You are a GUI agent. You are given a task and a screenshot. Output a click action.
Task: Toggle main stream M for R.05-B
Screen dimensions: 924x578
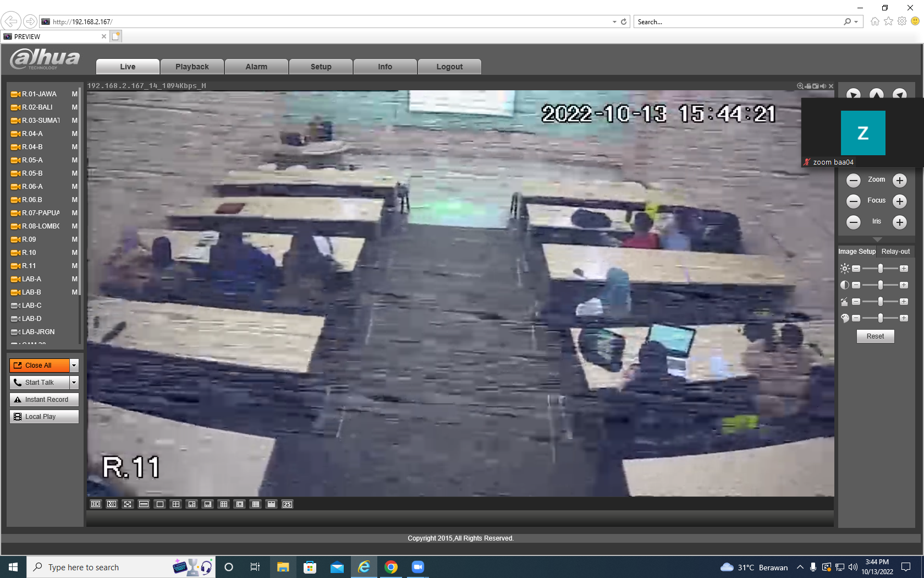click(75, 173)
